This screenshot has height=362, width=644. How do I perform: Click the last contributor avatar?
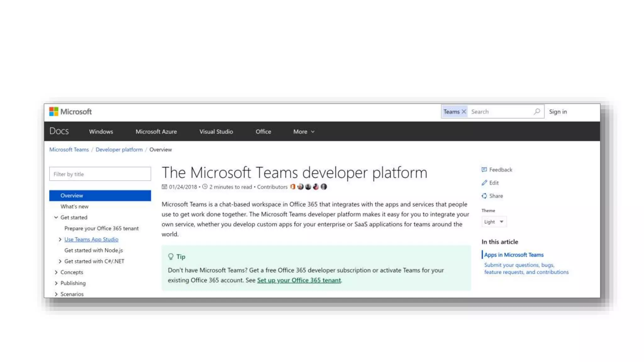(x=324, y=187)
